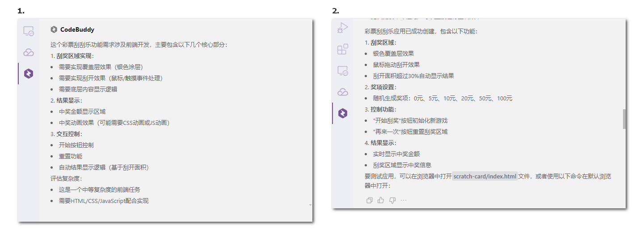This screenshot has height=240, width=644.
Task: Open Run and Debug icon in panel 2 sidebar
Action: (x=343, y=28)
